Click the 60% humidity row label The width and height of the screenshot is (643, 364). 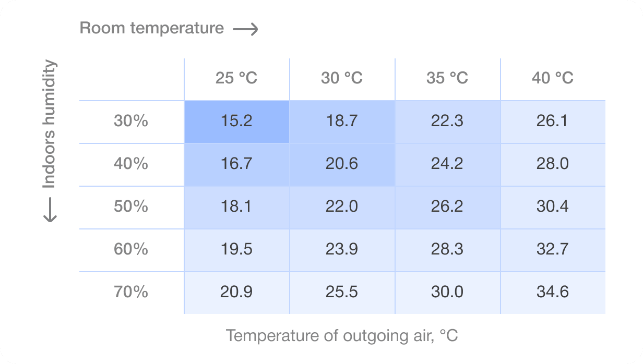131,249
